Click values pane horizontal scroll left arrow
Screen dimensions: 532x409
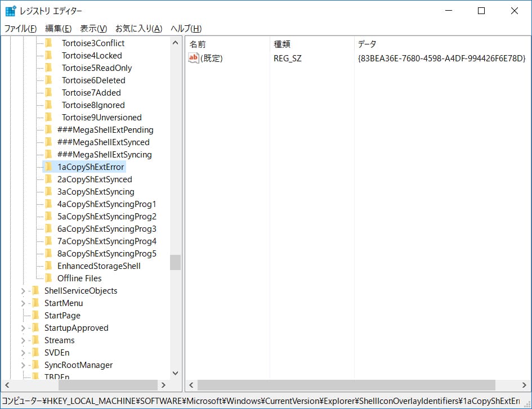191,385
